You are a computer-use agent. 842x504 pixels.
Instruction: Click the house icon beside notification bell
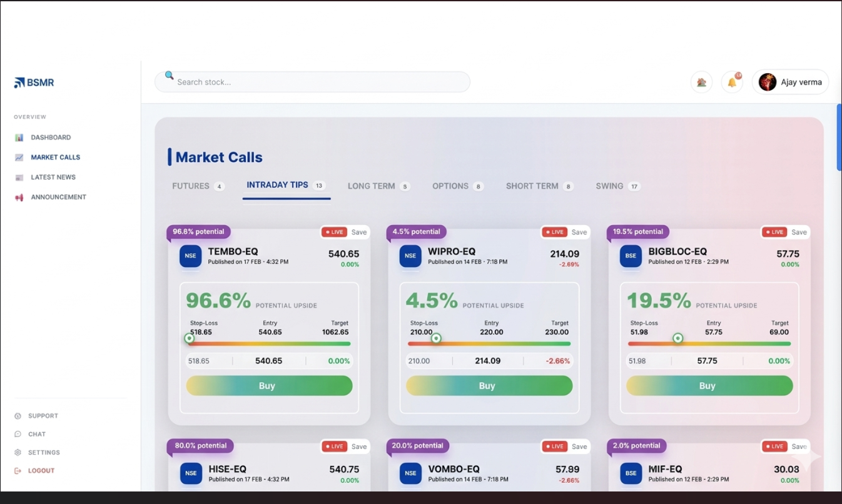click(x=701, y=82)
